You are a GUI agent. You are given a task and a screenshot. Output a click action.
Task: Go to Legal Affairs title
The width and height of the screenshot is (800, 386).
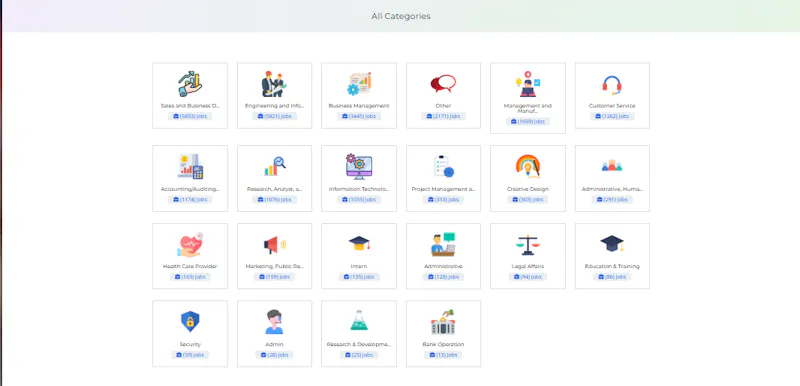click(x=528, y=267)
